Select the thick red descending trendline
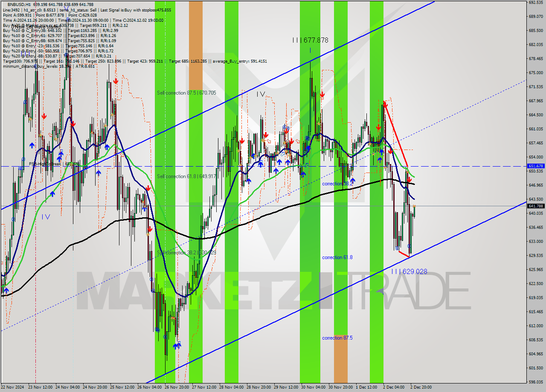This screenshot has width=546, height=392. [x=396, y=135]
